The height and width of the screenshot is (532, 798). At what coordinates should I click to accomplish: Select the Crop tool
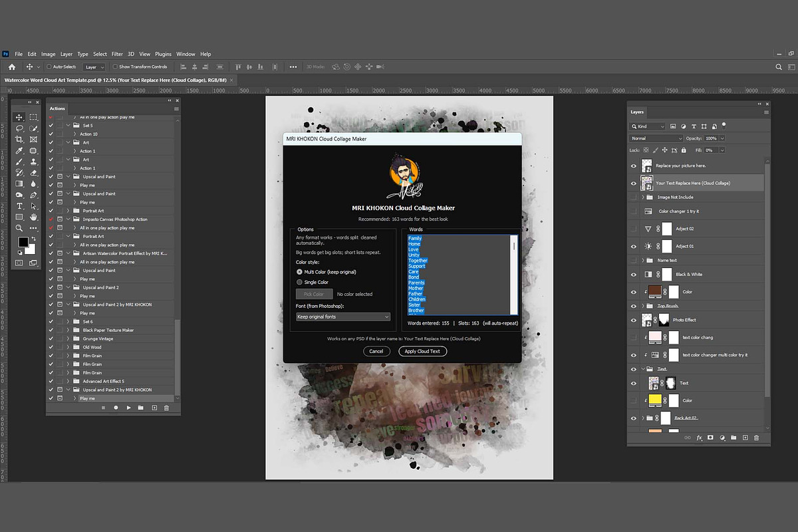pos(20,139)
